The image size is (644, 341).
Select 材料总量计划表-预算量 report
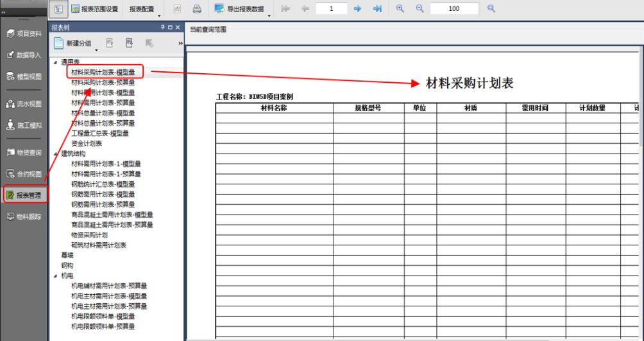point(103,123)
